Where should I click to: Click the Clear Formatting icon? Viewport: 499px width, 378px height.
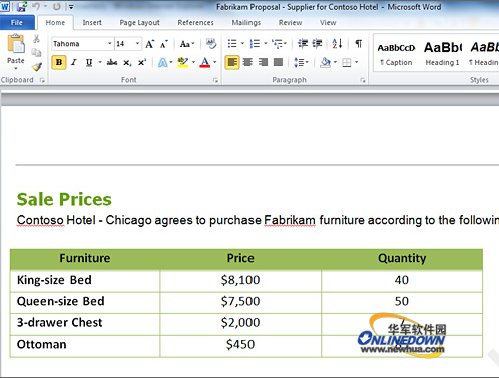click(x=211, y=44)
